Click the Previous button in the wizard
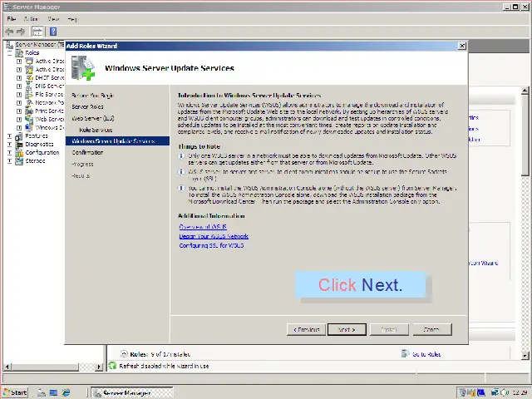The height and width of the screenshot is (399, 532). (307, 329)
